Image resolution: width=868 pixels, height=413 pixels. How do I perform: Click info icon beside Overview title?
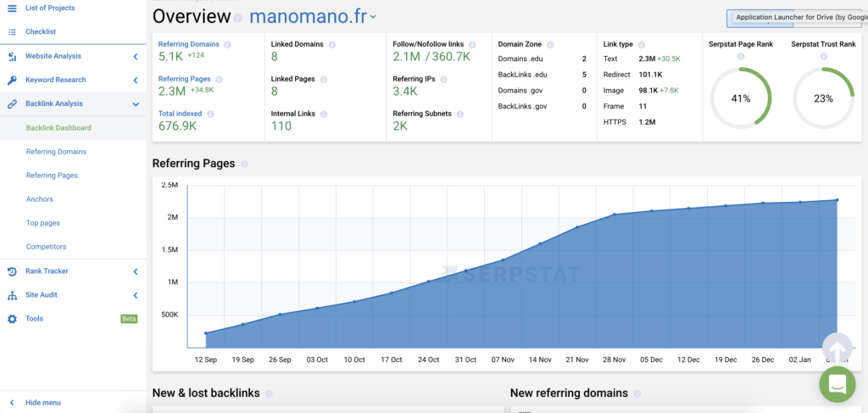click(237, 19)
